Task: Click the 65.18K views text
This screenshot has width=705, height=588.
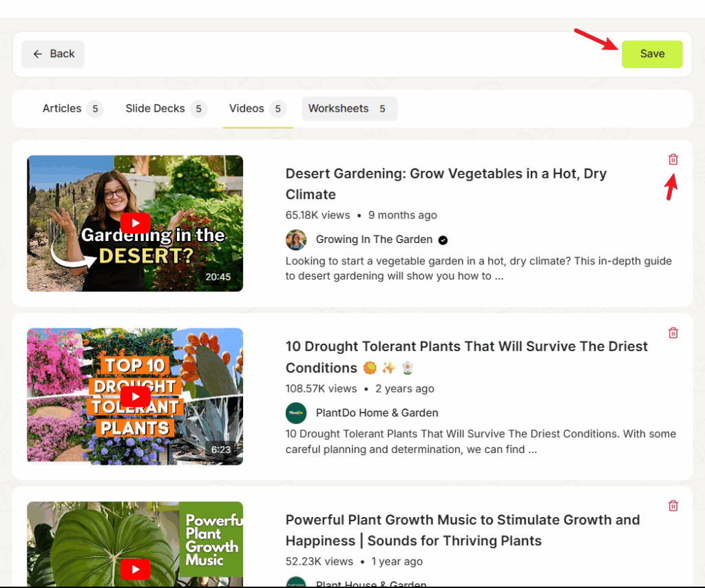Action: (x=317, y=216)
